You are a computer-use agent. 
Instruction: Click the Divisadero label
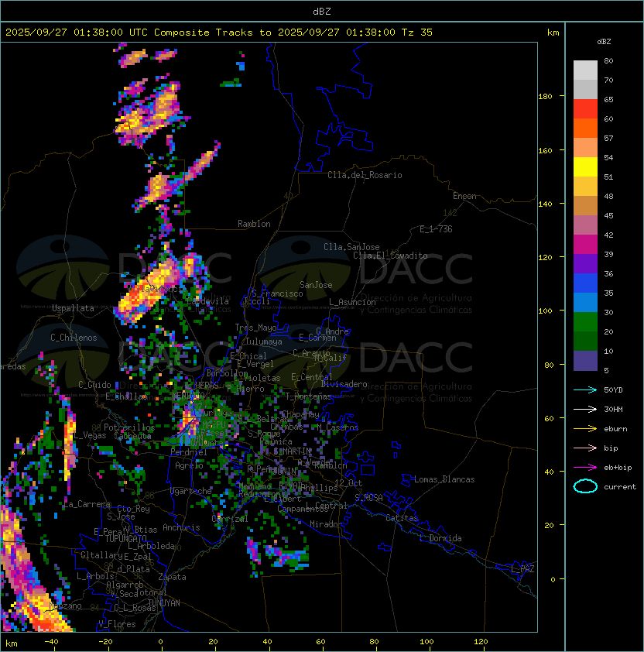344,384
